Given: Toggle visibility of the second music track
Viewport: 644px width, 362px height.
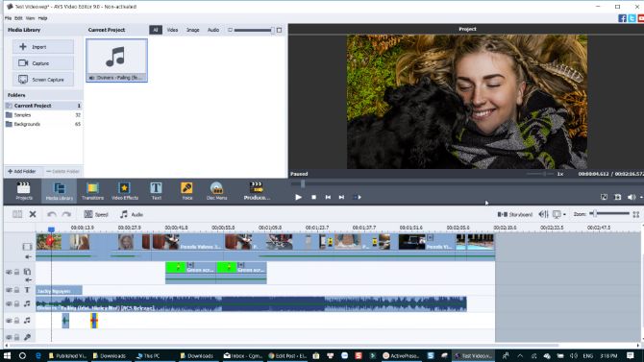Looking at the screenshot, I should (x=9, y=321).
